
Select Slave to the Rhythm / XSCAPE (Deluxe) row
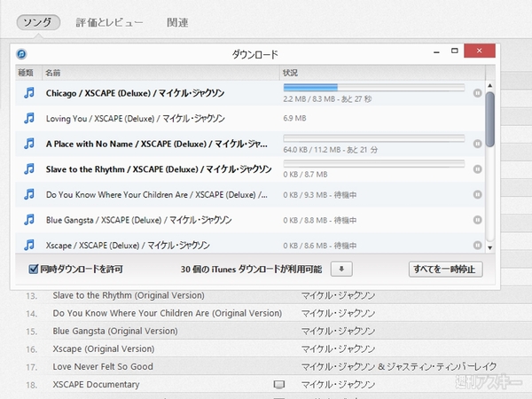250,169
